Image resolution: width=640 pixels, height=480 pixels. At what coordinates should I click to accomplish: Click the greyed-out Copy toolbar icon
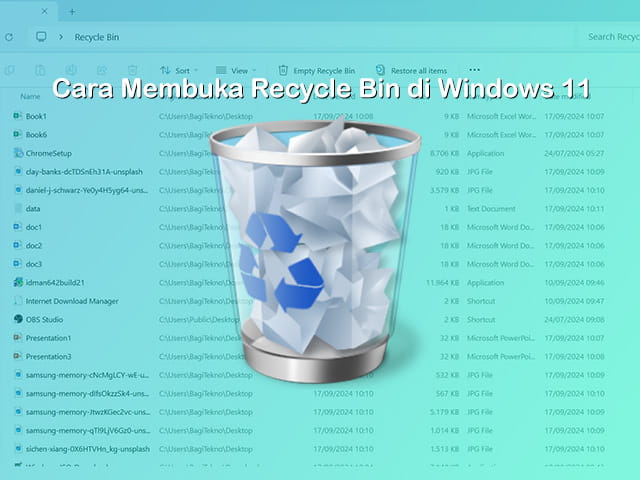click(x=9, y=70)
